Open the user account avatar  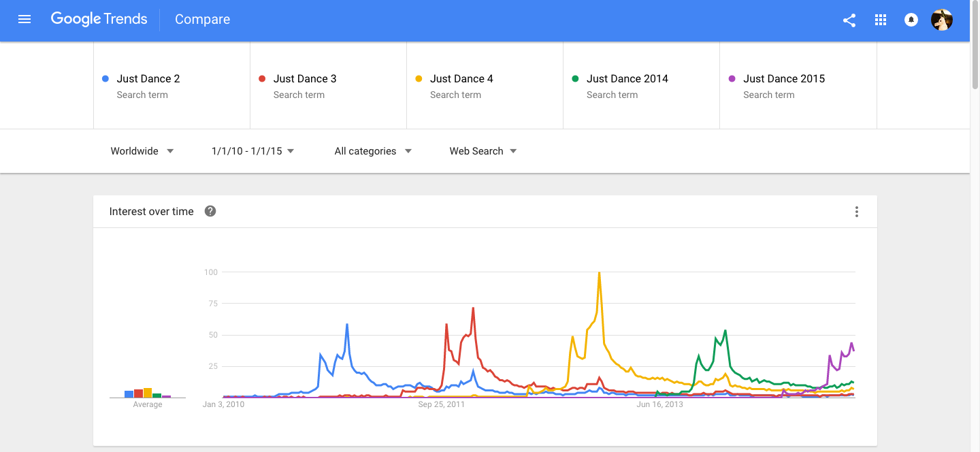[x=942, y=20]
